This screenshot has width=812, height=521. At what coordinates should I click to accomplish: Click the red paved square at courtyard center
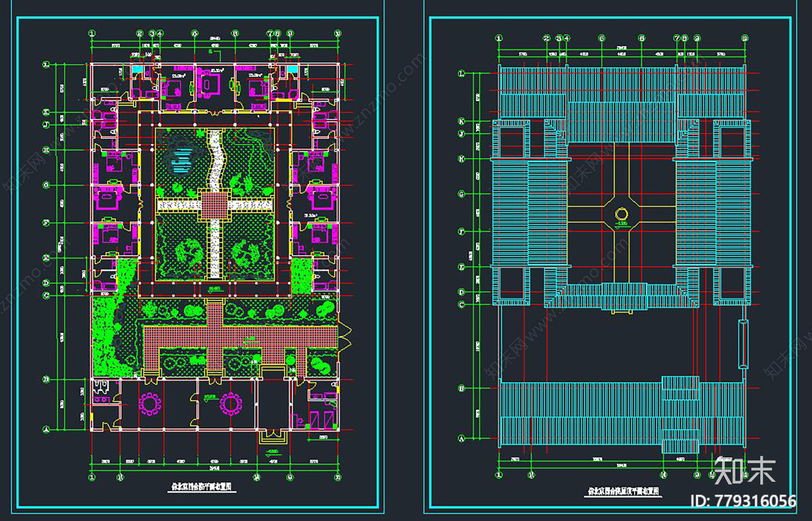point(215,205)
